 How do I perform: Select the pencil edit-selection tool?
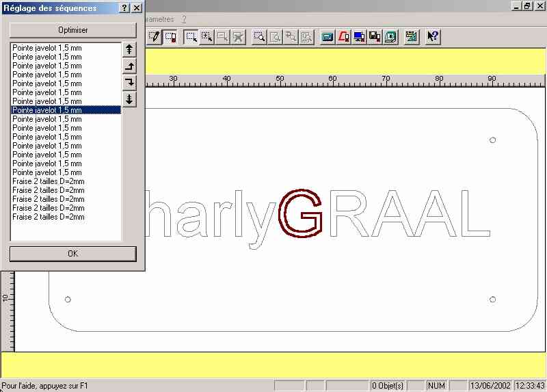click(154, 37)
